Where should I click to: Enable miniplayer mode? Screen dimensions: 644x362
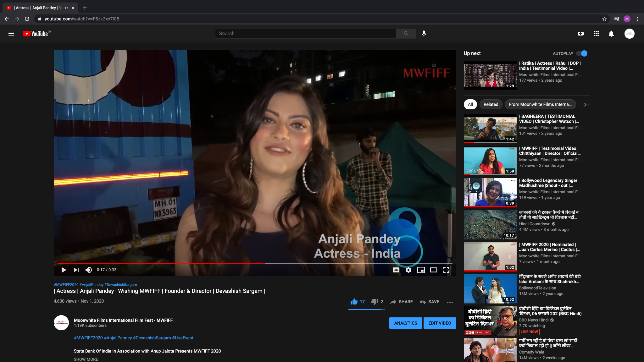[x=421, y=270]
